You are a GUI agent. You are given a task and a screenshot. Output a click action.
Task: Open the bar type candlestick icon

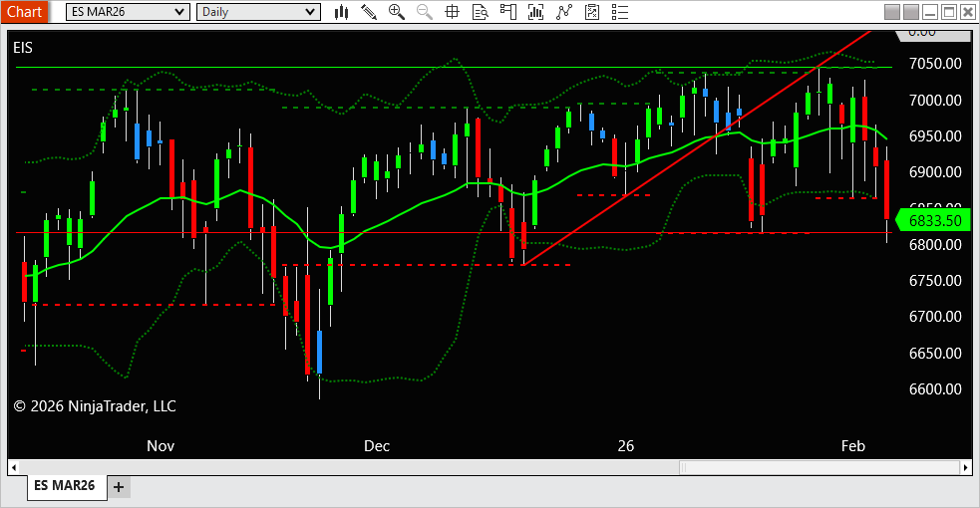(x=341, y=12)
